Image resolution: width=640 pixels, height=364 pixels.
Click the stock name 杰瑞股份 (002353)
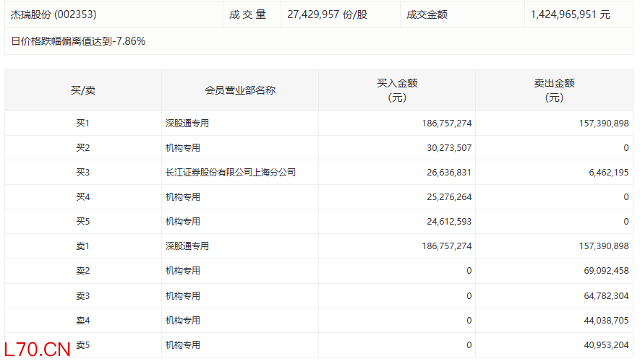coord(54,14)
